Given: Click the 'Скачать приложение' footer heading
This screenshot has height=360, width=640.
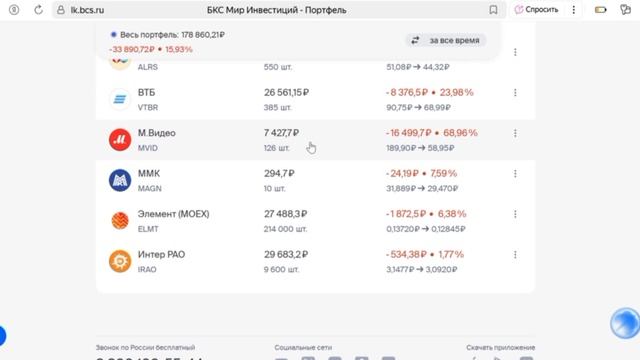Looking at the screenshot, I should click(x=500, y=347).
